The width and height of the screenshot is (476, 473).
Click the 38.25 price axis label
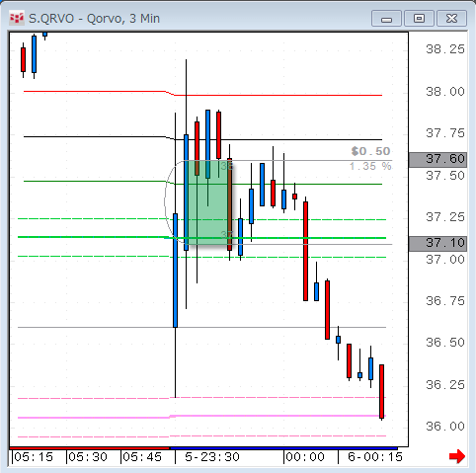click(x=445, y=49)
